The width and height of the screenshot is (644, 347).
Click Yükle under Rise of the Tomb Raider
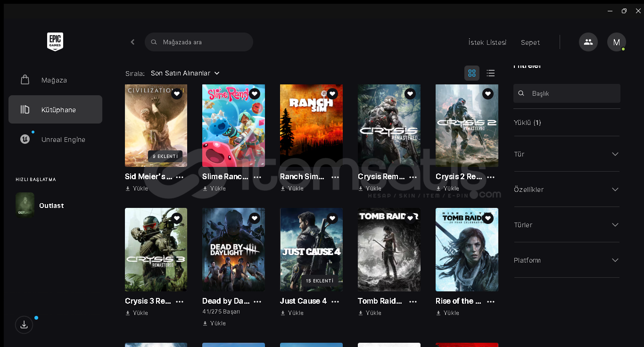pyautogui.click(x=448, y=313)
